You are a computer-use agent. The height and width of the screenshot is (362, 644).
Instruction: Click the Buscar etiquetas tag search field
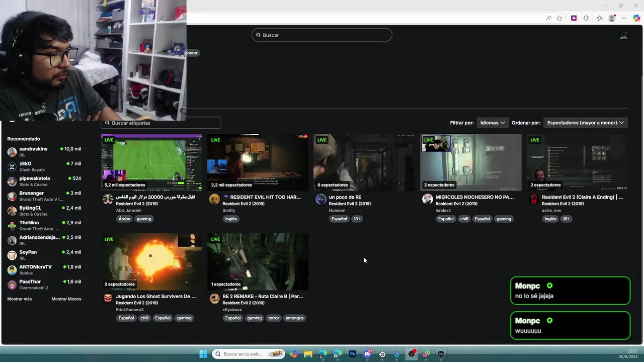point(161,123)
